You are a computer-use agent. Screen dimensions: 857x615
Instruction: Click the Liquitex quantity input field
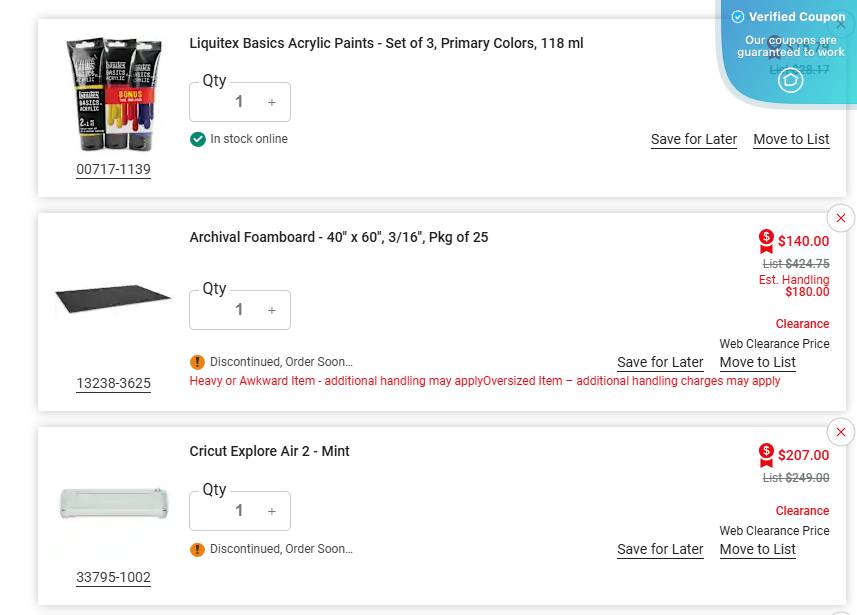(x=238, y=102)
